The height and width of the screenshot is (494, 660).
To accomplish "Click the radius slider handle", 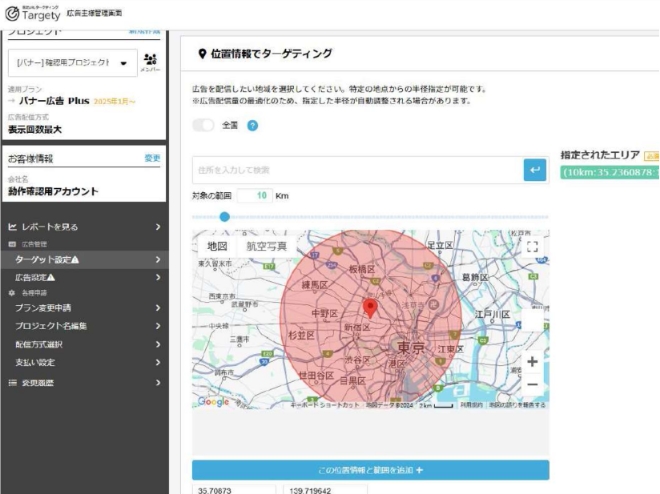I will 225,217.
